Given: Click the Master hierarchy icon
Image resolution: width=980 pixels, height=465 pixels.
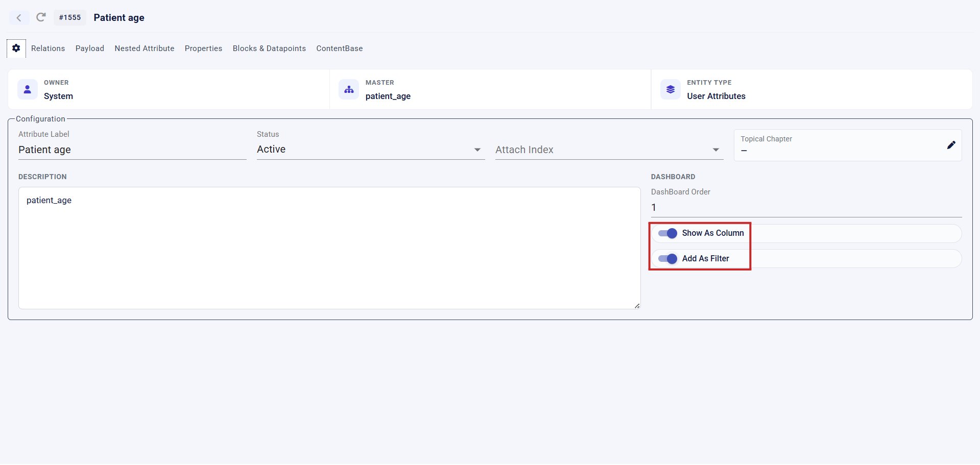Looking at the screenshot, I should [349, 89].
